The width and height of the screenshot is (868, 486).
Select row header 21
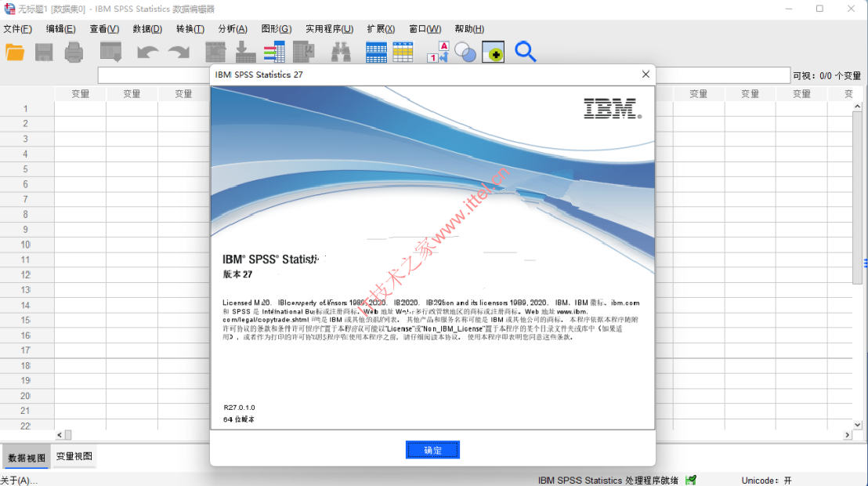26,411
